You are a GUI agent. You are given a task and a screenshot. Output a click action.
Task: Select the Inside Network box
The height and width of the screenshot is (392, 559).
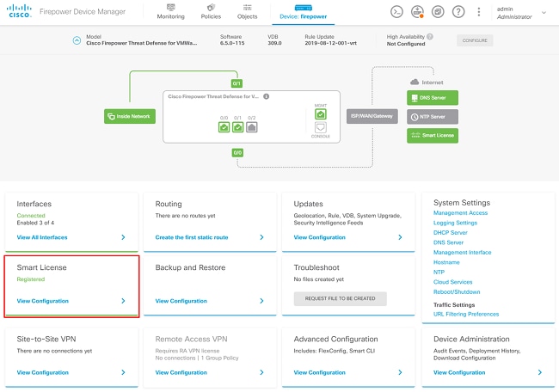tap(124, 116)
